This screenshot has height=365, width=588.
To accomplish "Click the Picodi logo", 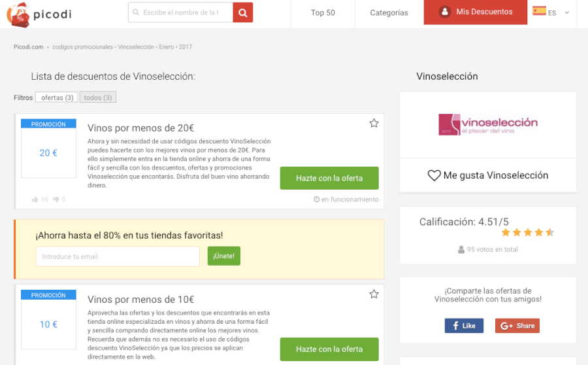I will [39, 14].
